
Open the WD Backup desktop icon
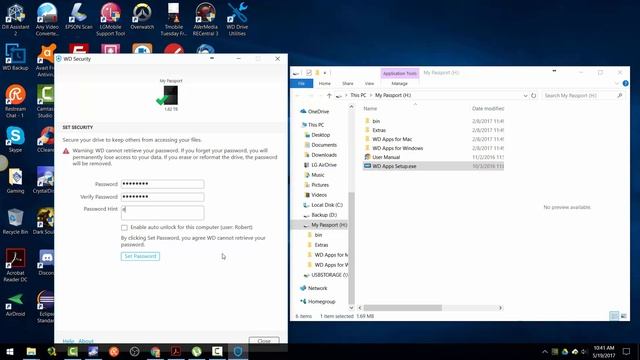(15, 57)
